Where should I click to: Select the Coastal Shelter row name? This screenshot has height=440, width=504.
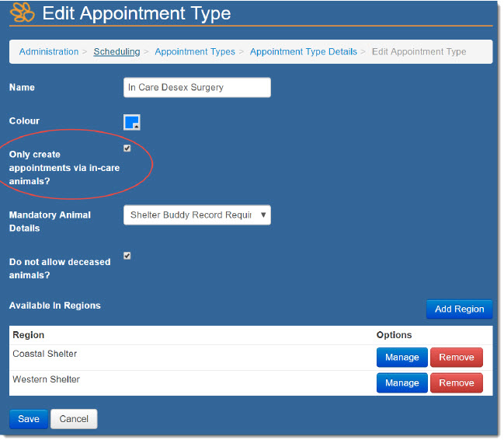(45, 354)
